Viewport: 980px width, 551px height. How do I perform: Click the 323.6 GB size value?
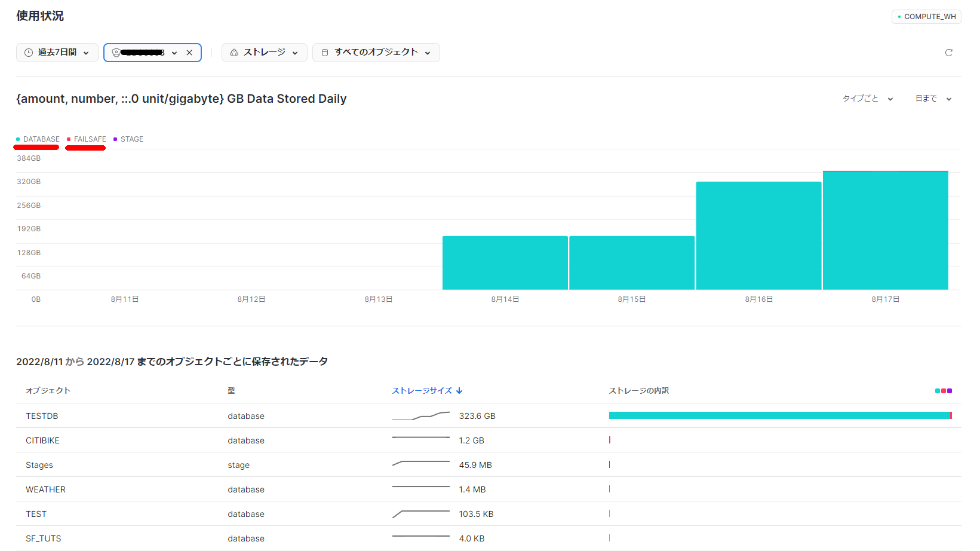477,416
